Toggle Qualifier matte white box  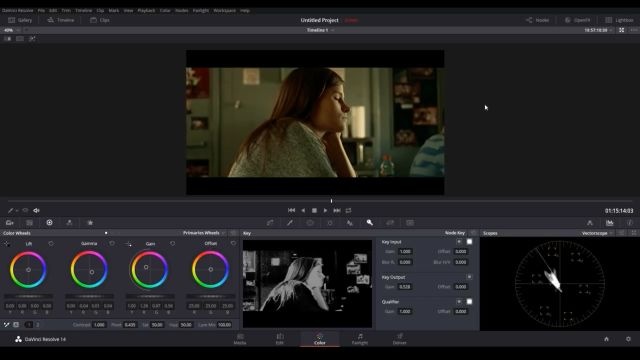[x=469, y=301]
